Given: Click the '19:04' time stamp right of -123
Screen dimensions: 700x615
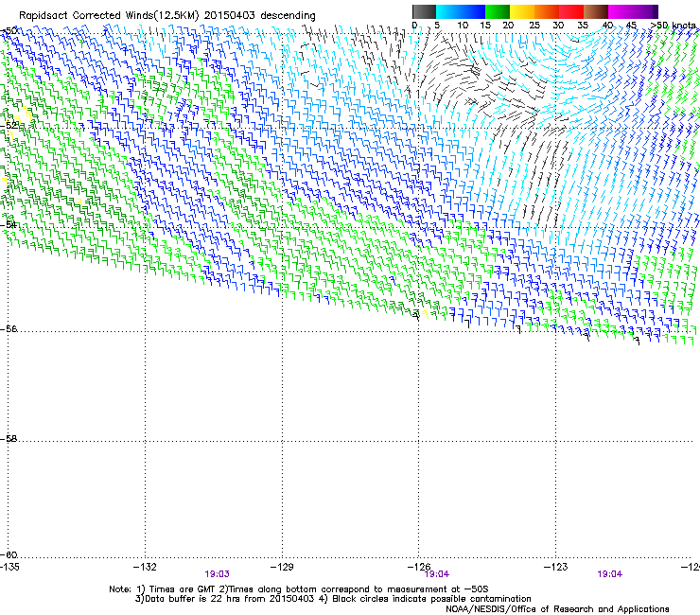Looking at the screenshot, I should coord(609,574).
